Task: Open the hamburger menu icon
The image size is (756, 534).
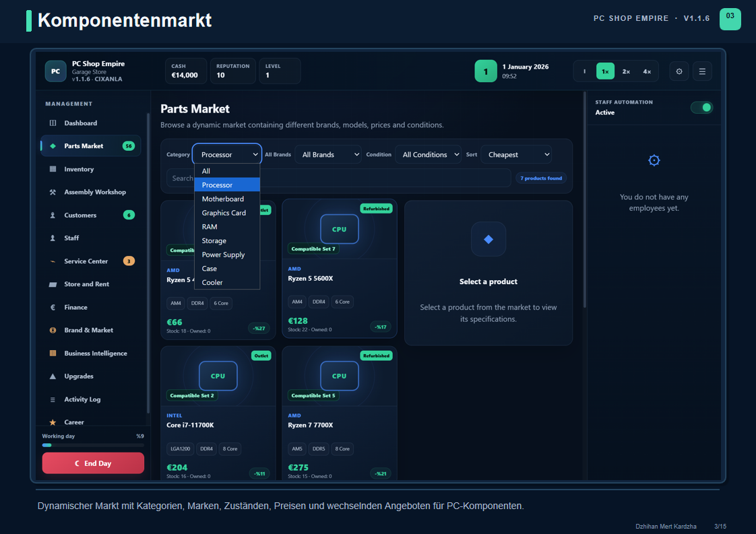Action: coord(702,71)
